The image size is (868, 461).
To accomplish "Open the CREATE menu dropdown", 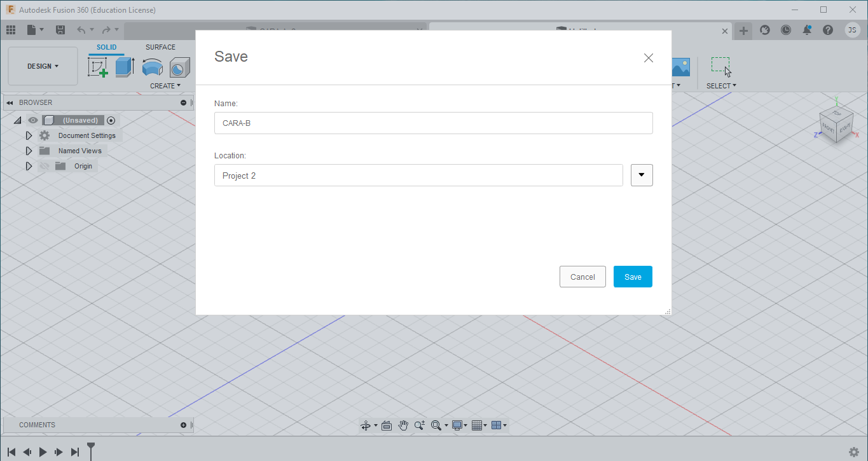I will tap(165, 86).
